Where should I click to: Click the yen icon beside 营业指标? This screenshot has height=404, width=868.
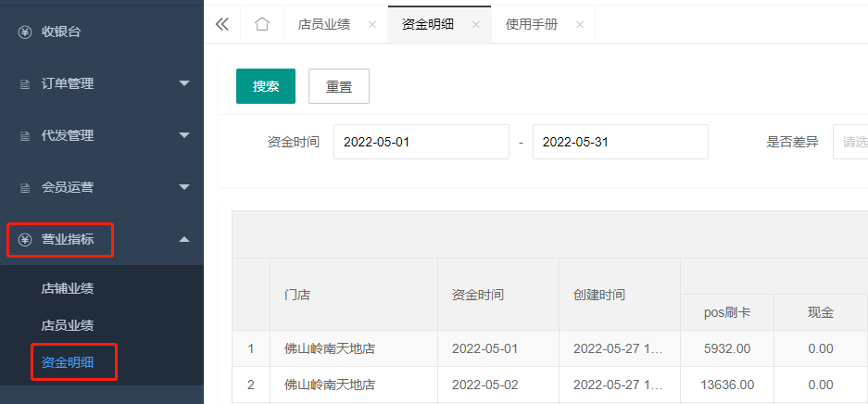25,240
